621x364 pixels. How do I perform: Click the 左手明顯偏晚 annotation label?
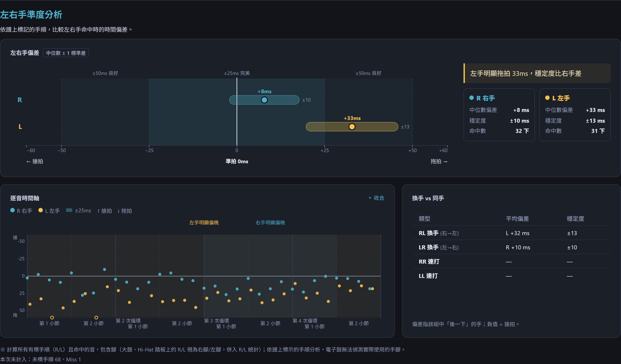[204, 223]
